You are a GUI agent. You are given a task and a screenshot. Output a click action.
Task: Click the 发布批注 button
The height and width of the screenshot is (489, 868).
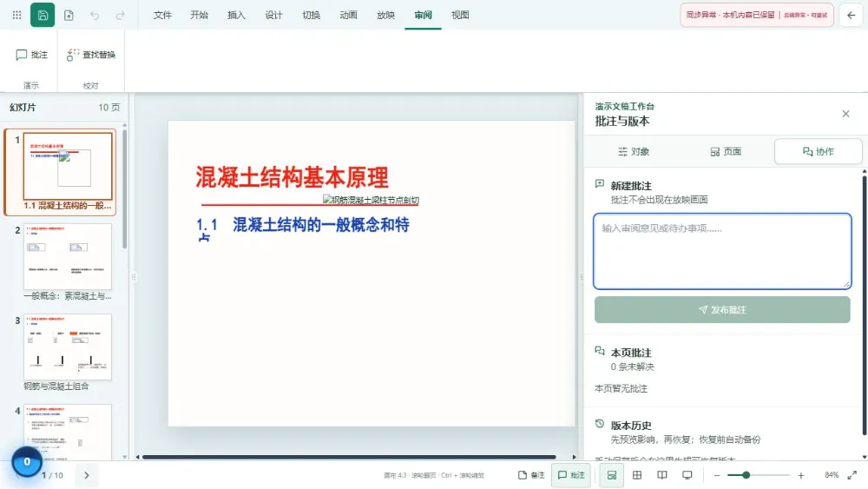point(722,309)
